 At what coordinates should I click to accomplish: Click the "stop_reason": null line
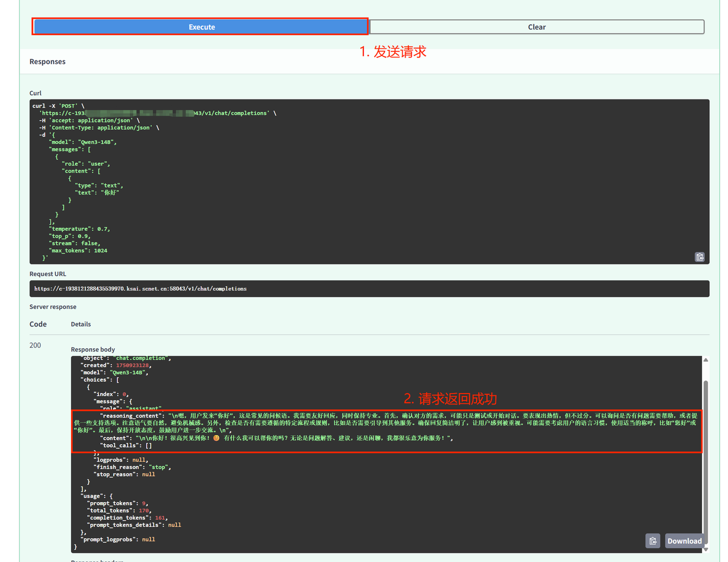125,474
